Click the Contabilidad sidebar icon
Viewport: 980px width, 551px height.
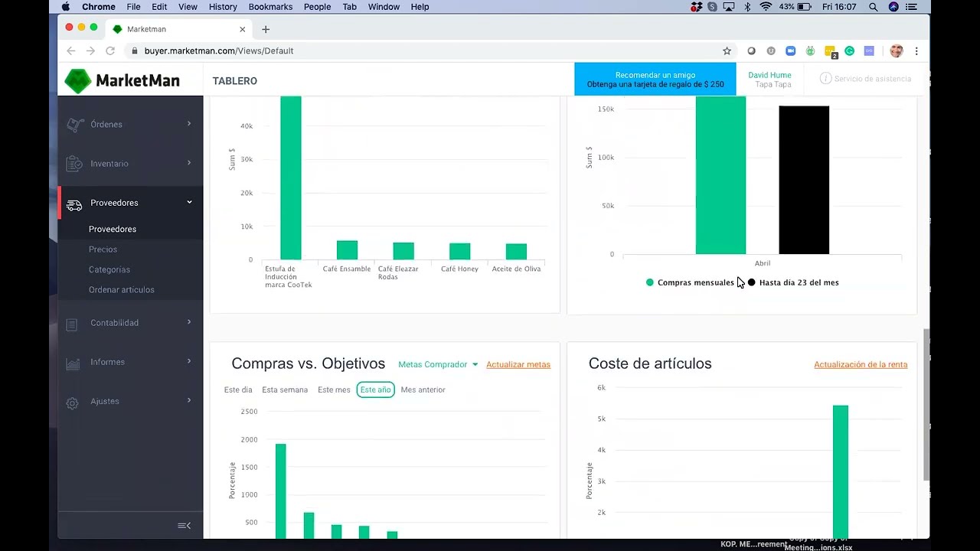72,324
